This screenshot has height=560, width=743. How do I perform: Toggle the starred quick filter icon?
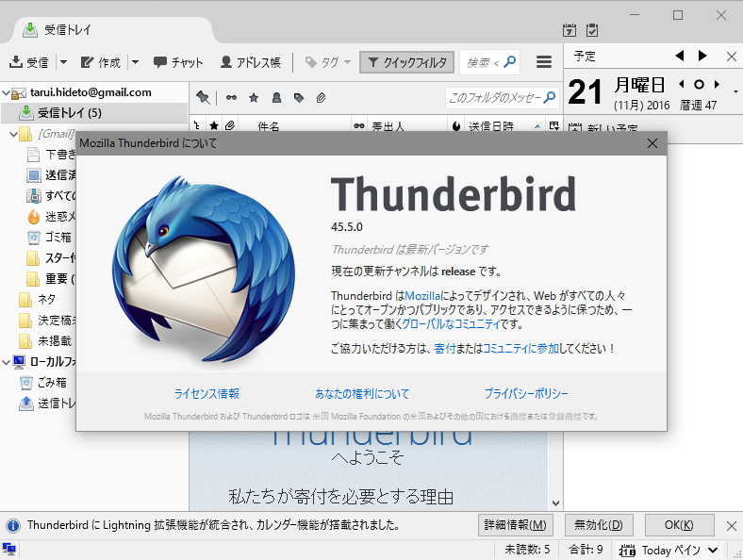[254, 98]
